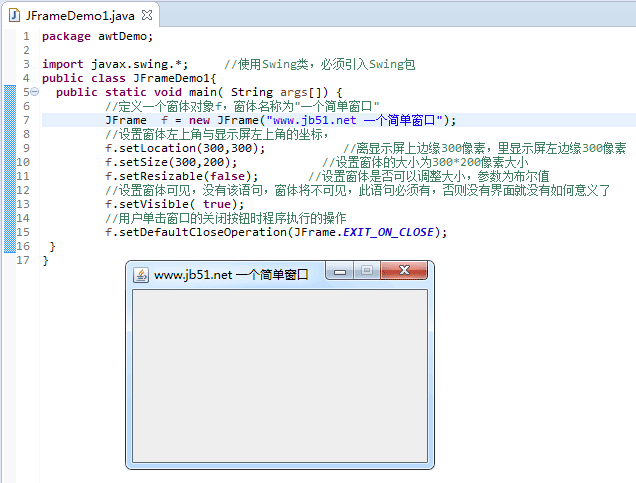Minimize the www.jb51.net simple window
Viewport: 636px width, 483px height.
pyautogui.click(x=340, y=271)
